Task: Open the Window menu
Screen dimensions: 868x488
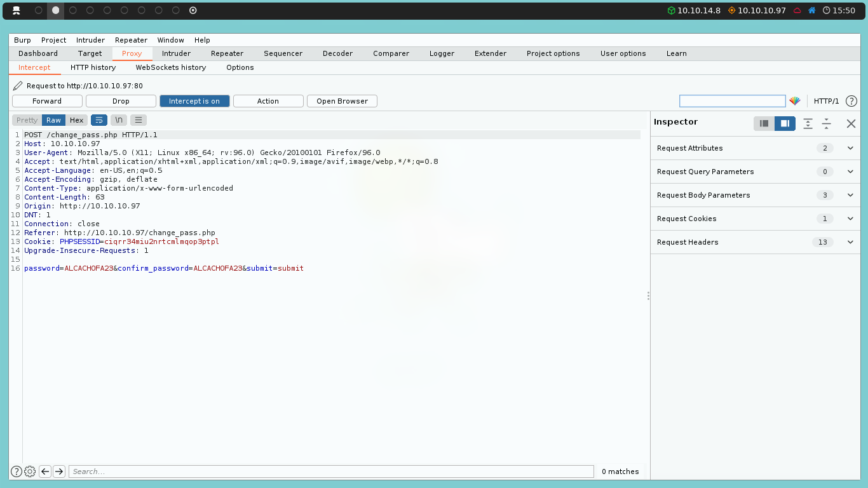Action: click(171, 40)
